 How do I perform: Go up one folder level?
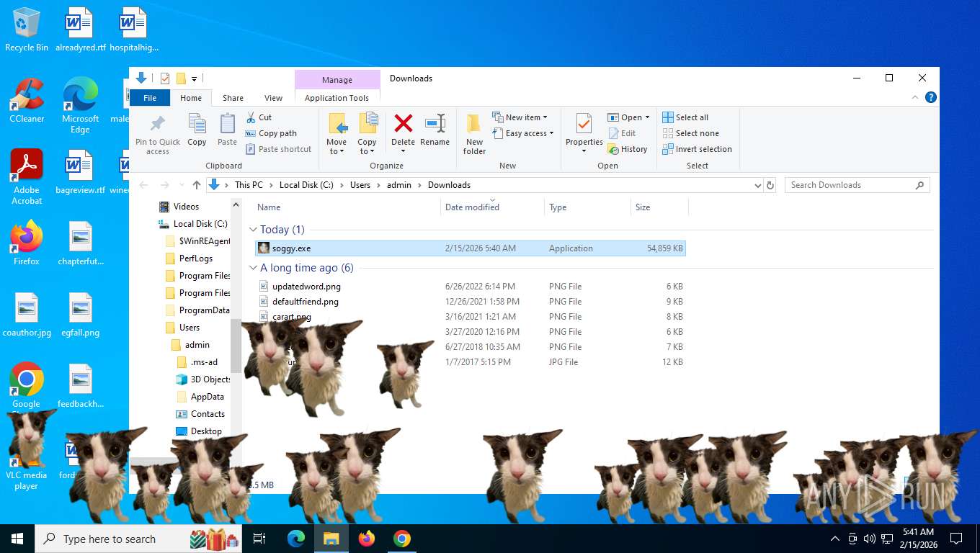tap(197, 185)
